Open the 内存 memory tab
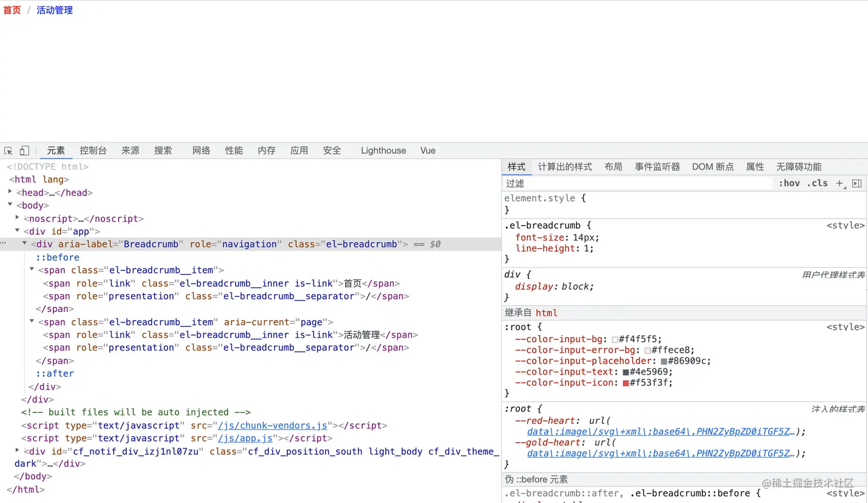The height and width of the screenshot is (503, 868). click(266, 151)
